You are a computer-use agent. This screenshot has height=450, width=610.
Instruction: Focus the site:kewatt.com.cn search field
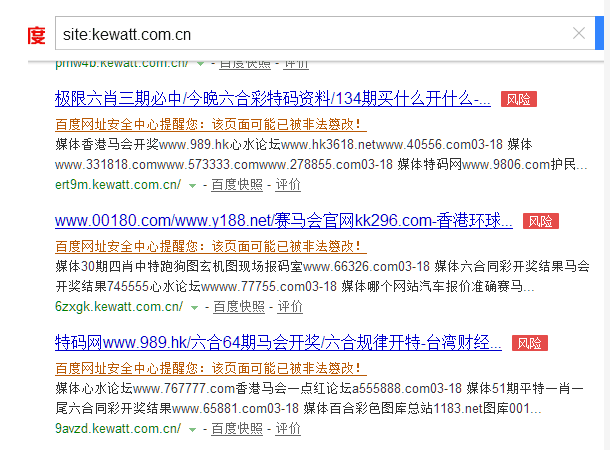point(300,33)
